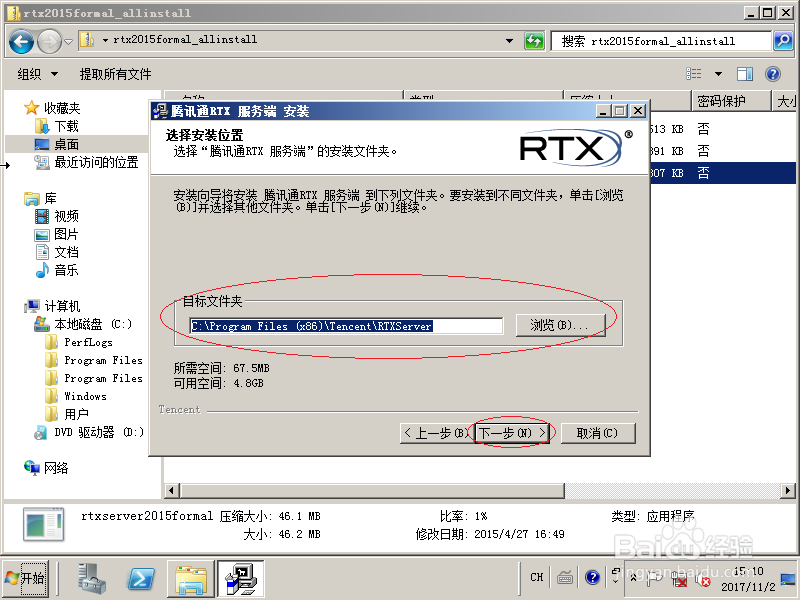
Task: Toggle the preview pane icon
Action: pyautogui.click(x=745, y=74)
